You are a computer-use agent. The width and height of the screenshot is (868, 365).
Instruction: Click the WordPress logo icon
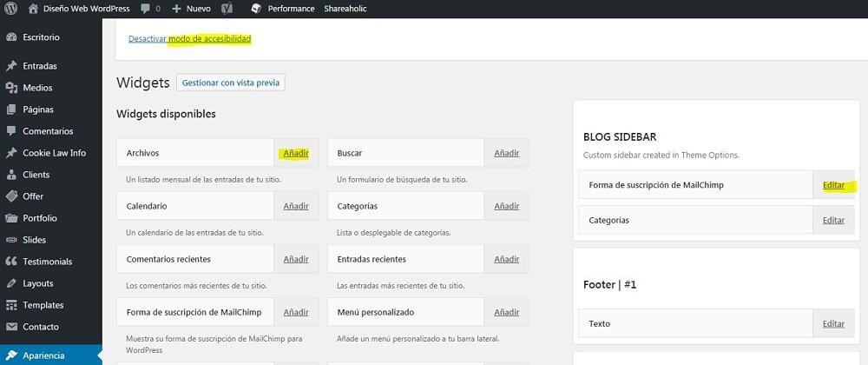pos(11,9)
